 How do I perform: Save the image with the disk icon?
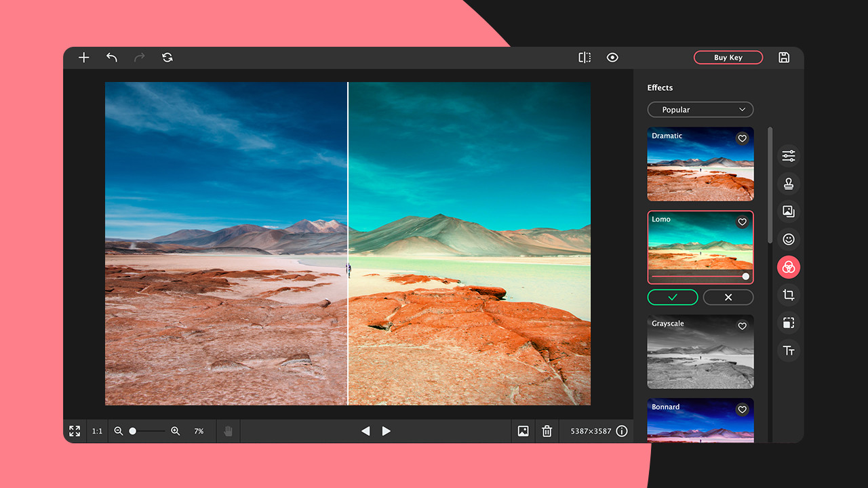point(784,58)
